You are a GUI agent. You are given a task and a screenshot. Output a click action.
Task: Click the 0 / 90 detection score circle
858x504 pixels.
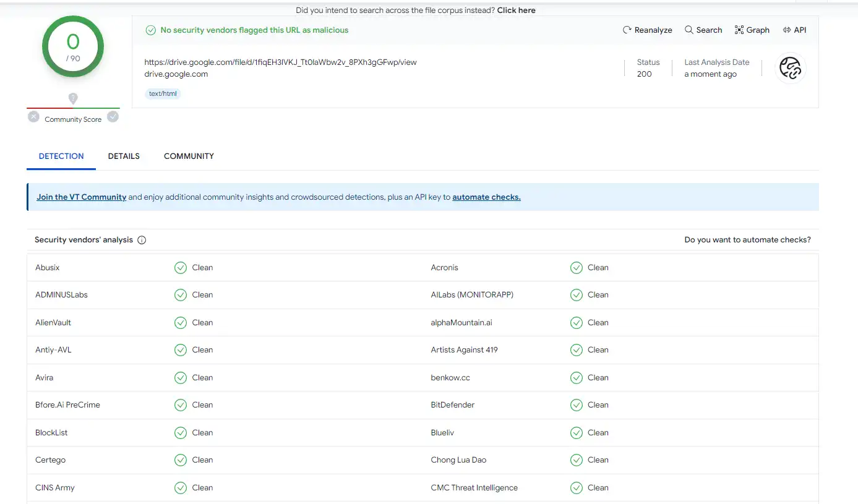[x=73, y=47]
